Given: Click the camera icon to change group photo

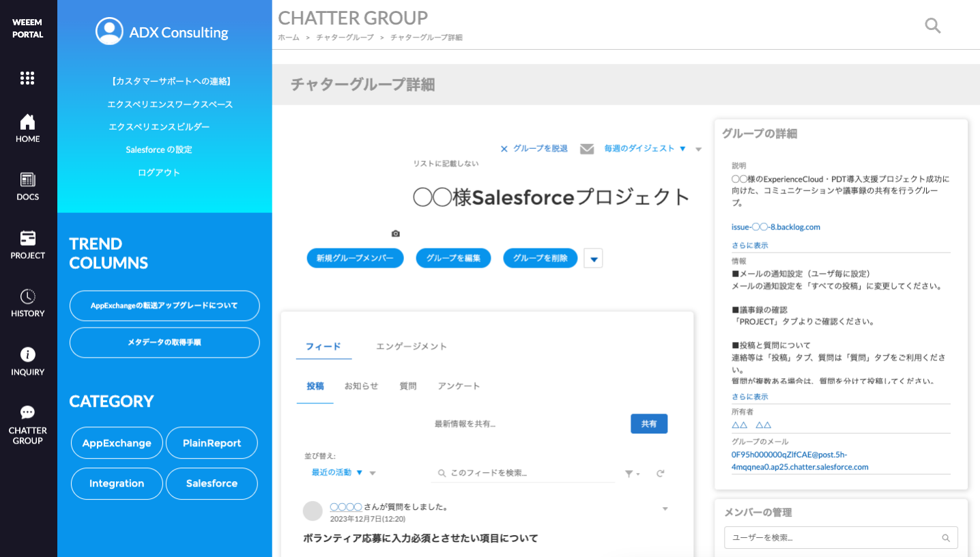Looking at the screenshot, I should pos(395,233).
